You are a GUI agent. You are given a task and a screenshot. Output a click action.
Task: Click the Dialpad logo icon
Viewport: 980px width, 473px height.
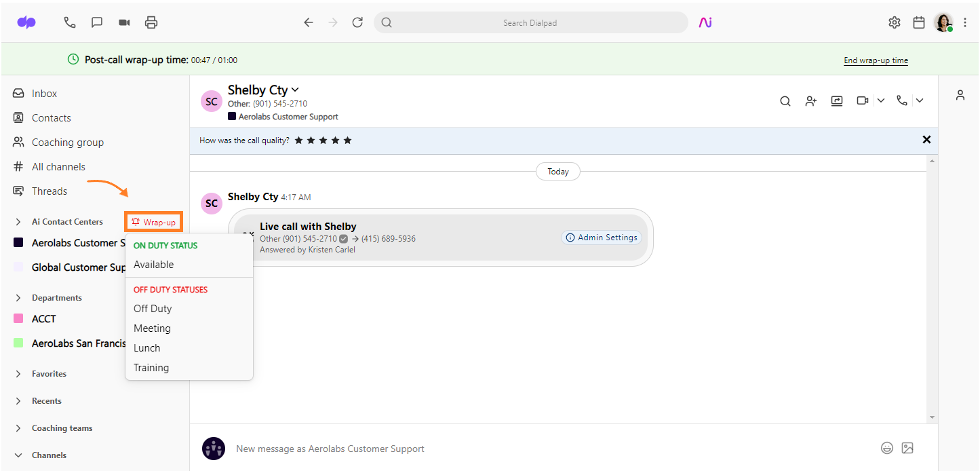[26, 22]
